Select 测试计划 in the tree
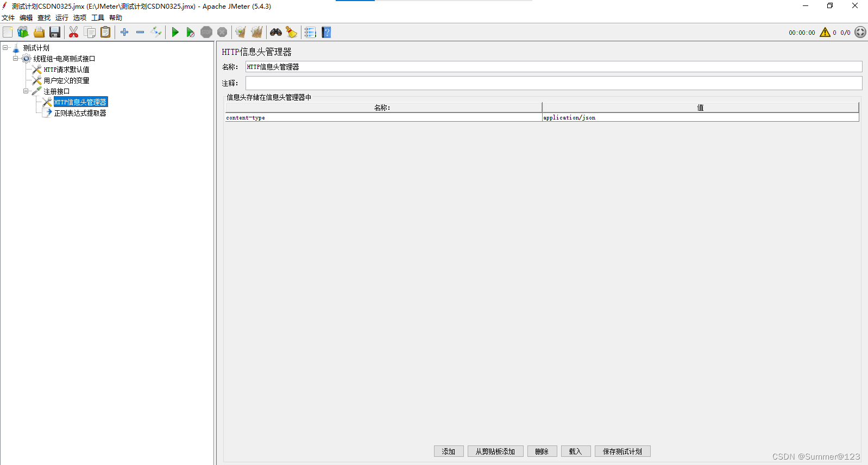This screenshot has height=465, width=868. click(36, 48)
